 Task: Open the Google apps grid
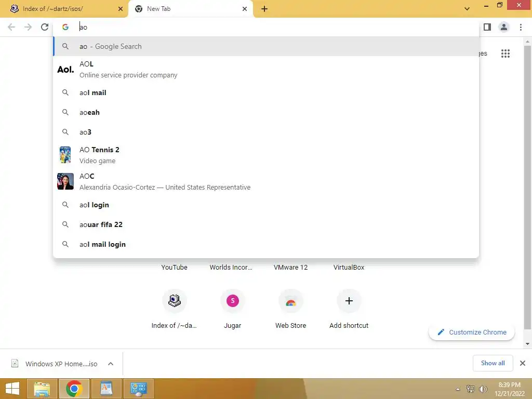505,54
